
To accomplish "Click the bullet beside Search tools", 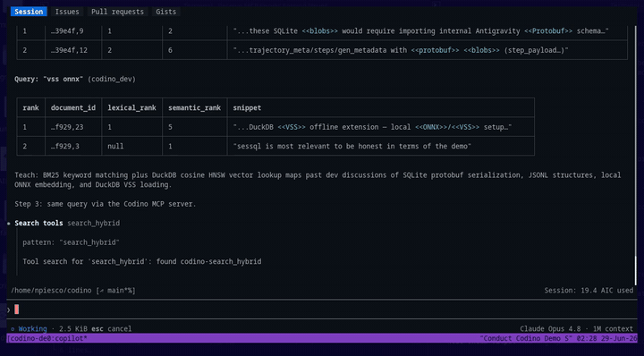I will (9, 224).
